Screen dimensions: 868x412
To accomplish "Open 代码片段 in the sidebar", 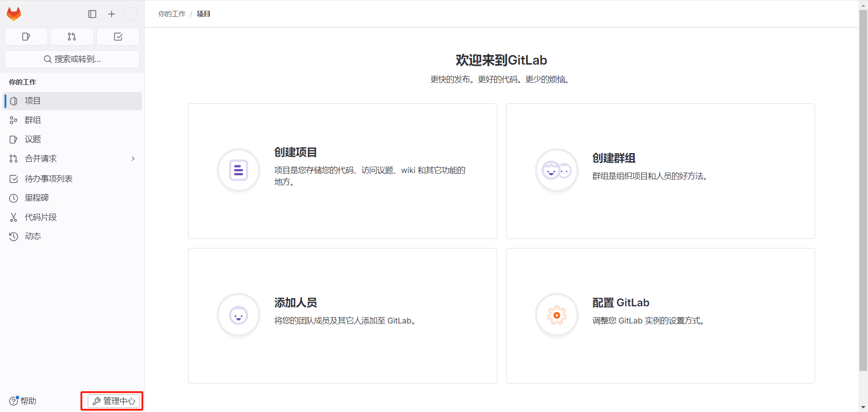I will [x=72, y=217].
